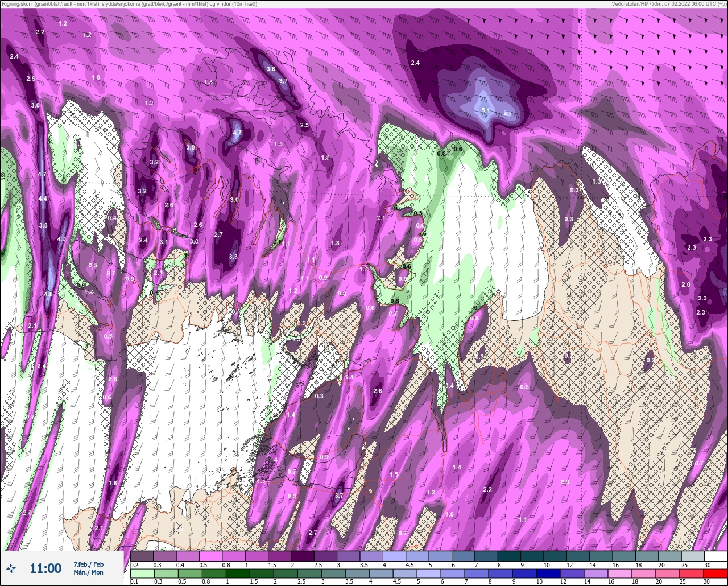This screenshot has height=586, width=728.
Task: Click the 0.1 tick label on lower legend
Action: click(x=134, y=581)
